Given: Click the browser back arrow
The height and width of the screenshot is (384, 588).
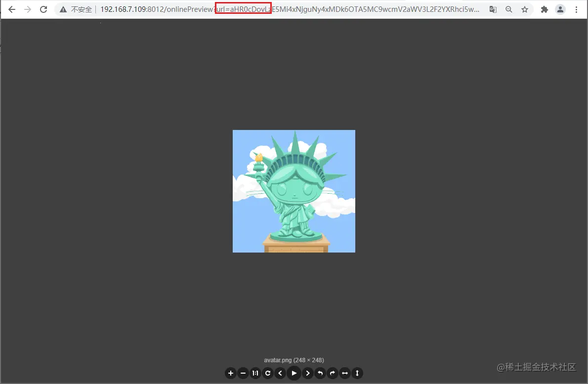Looking at the screenshot, I should tap(12, 9).
